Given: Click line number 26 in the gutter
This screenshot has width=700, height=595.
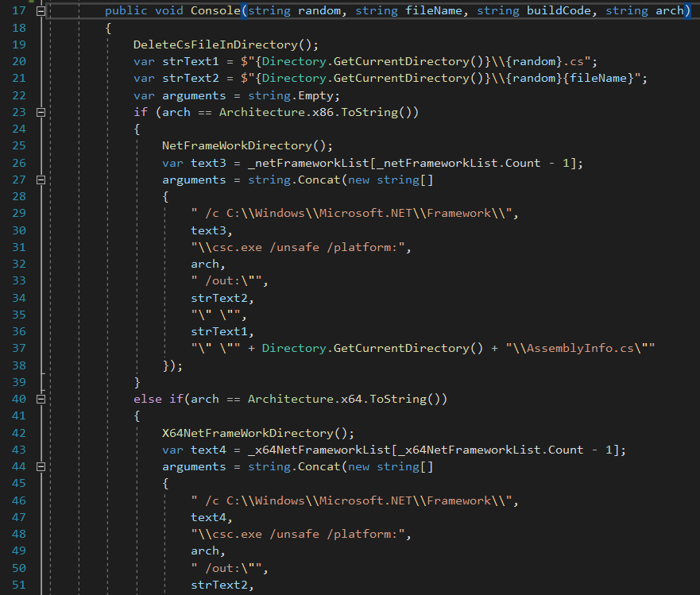Looking at the screenshot, I should (19, 163).
